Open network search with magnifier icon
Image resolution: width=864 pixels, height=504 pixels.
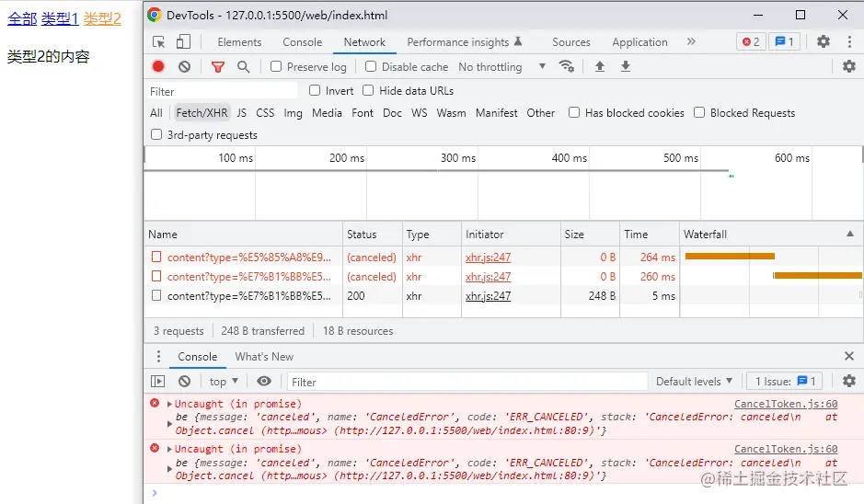point(243,66)
